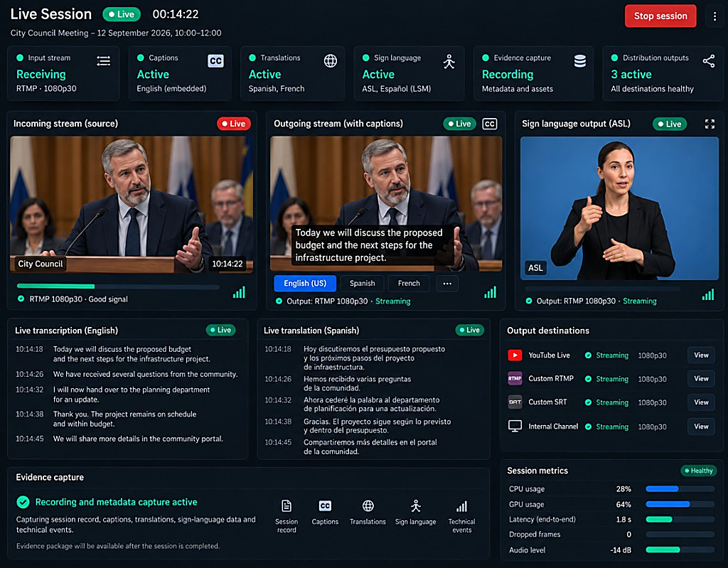Open the three-dot session options menu

pos(714,16)
